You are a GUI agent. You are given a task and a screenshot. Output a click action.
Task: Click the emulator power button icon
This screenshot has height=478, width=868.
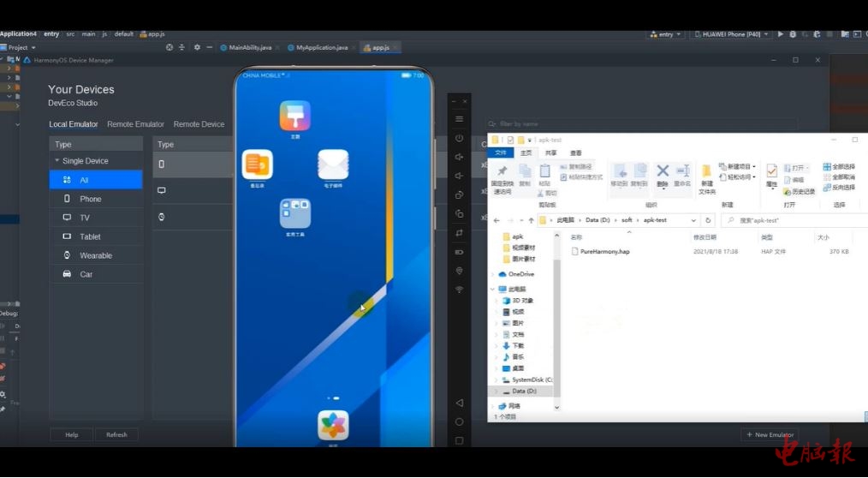pyautogui.click(x=460, y=138)
